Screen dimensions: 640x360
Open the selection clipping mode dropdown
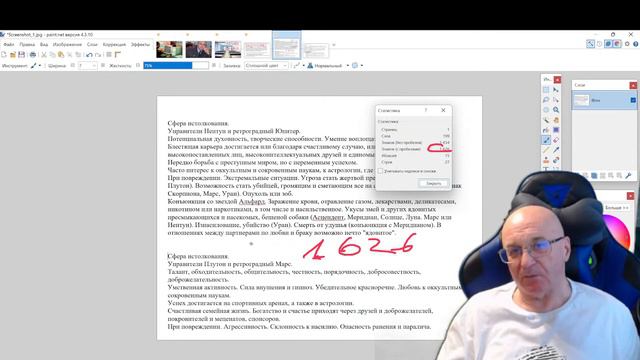coord(357,65)
